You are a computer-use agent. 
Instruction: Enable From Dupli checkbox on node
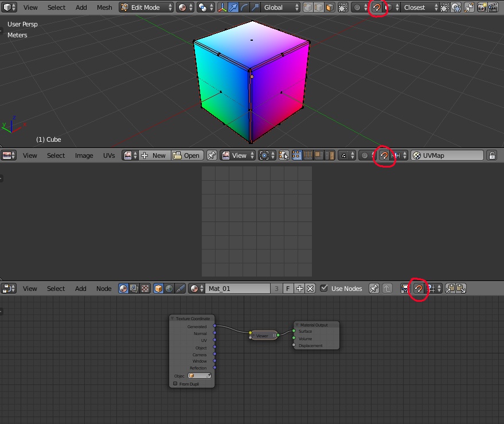coord(175,383)
